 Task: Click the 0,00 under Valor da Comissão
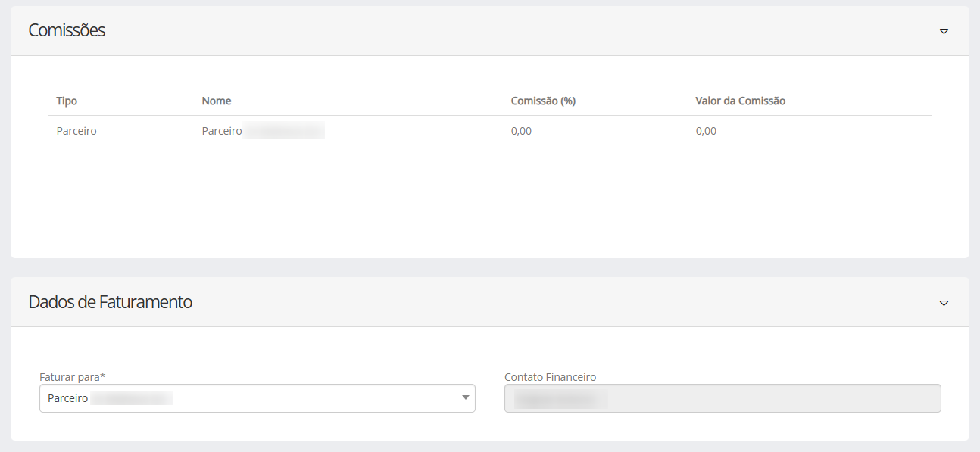(706, 131)
